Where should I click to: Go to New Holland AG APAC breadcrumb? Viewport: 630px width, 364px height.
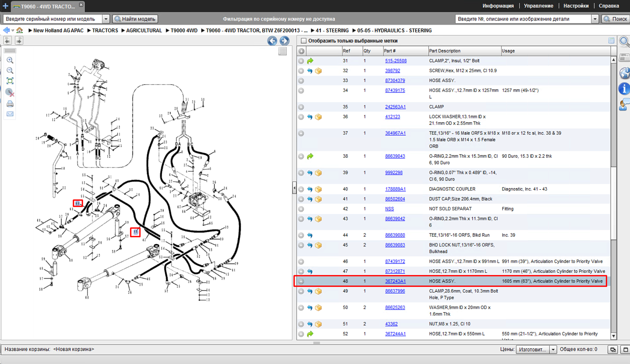click(x=58, y=31)
